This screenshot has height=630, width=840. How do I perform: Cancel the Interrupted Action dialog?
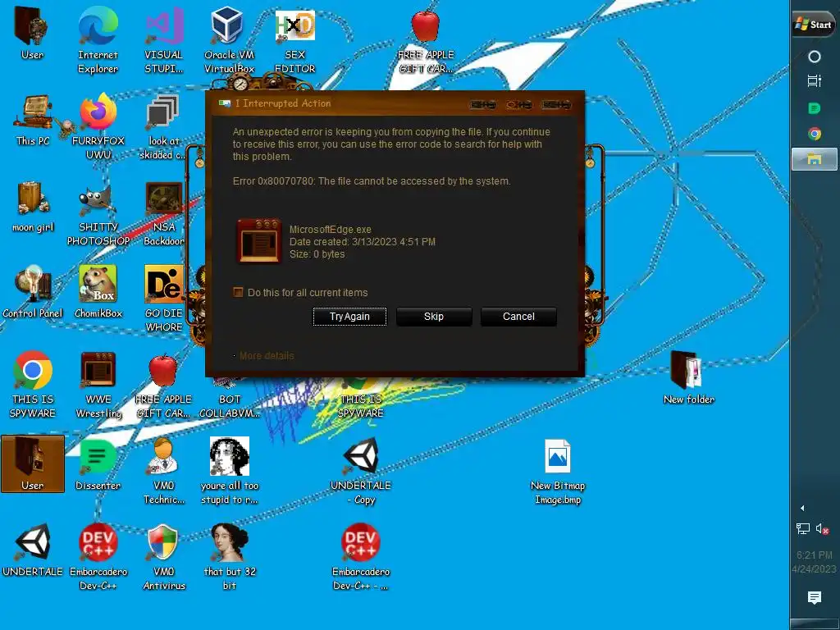pyautogui.click(x=518, y=317)
